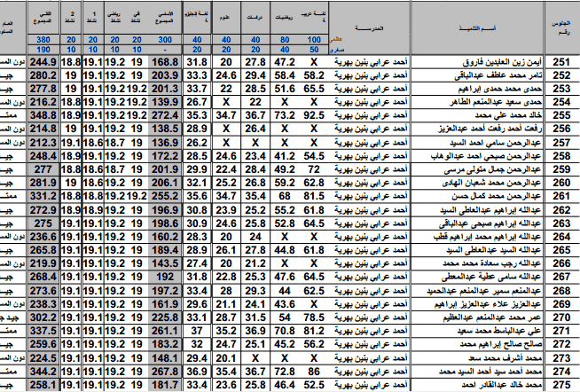The image size is (580, 392).
Task: Select seat number cell 274
Action: [x=561, y=372]
